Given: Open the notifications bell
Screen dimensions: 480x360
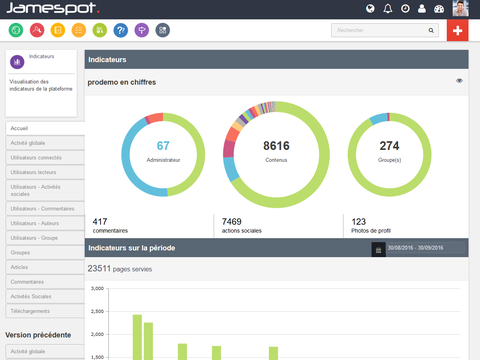Looking at the screenshot, I should pyautogui.click(x=388, y=8).
